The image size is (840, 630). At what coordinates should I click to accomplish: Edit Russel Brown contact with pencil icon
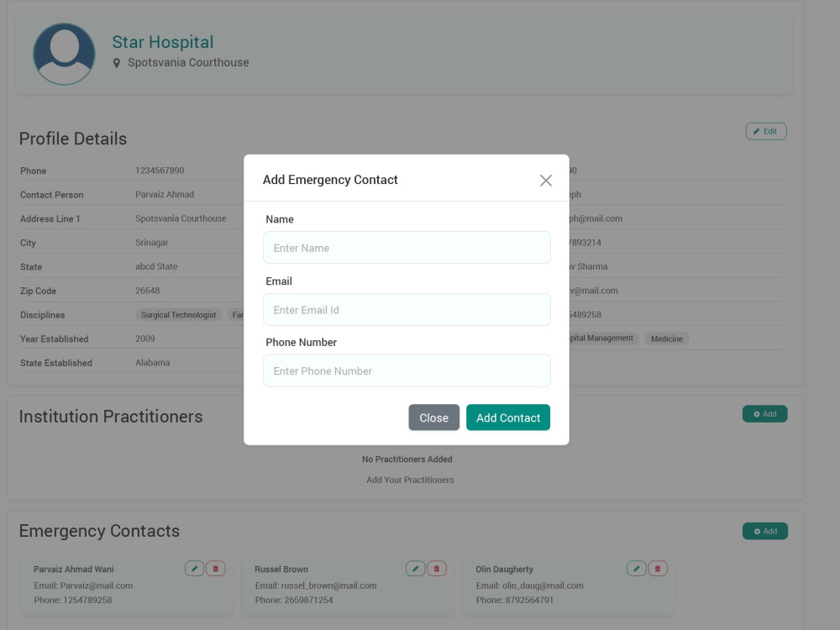(415, 569)
